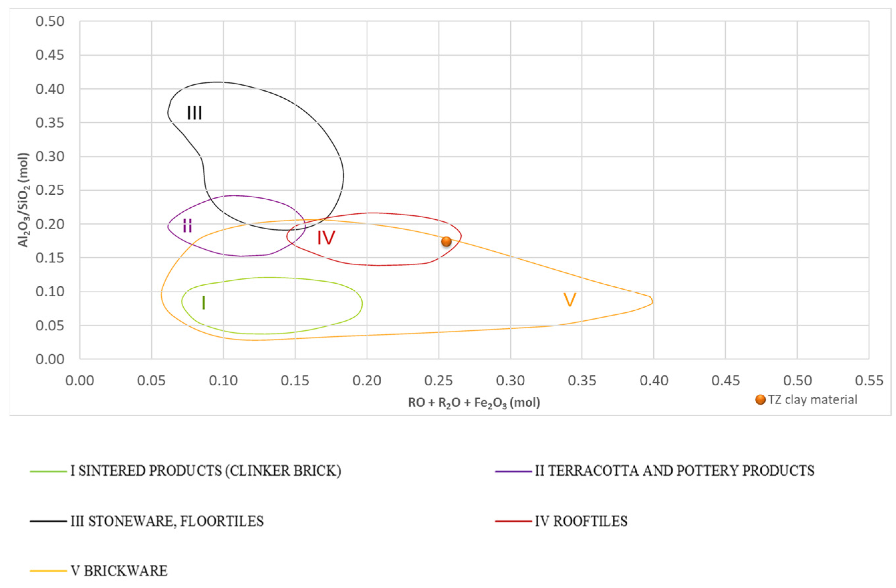Select the 'I SINTERED PRODUCTS (CLINKER BRICK)' legend text
Viewport: 896px width, 588px height.
pos(206,471)
